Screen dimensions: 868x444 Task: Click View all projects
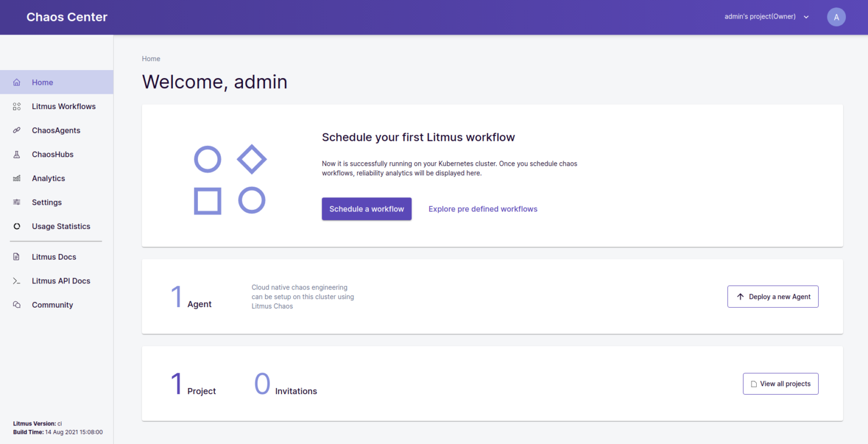(780, 383)
